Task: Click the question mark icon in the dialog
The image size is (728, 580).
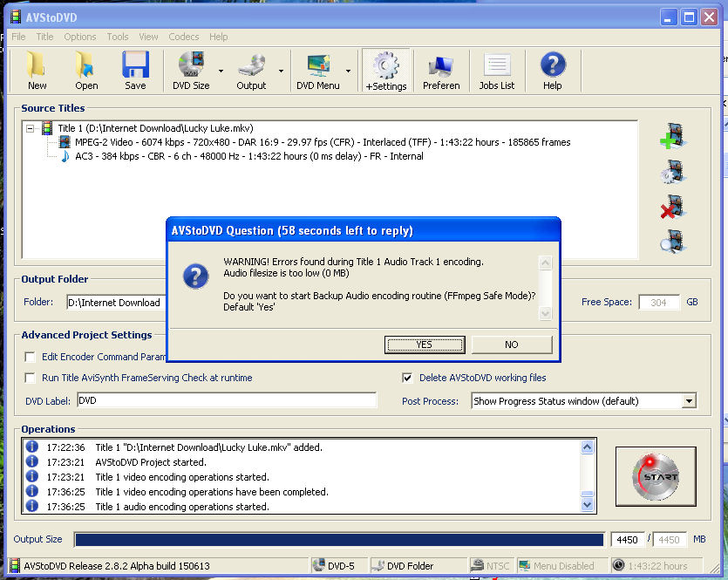Action: point(196,276)
